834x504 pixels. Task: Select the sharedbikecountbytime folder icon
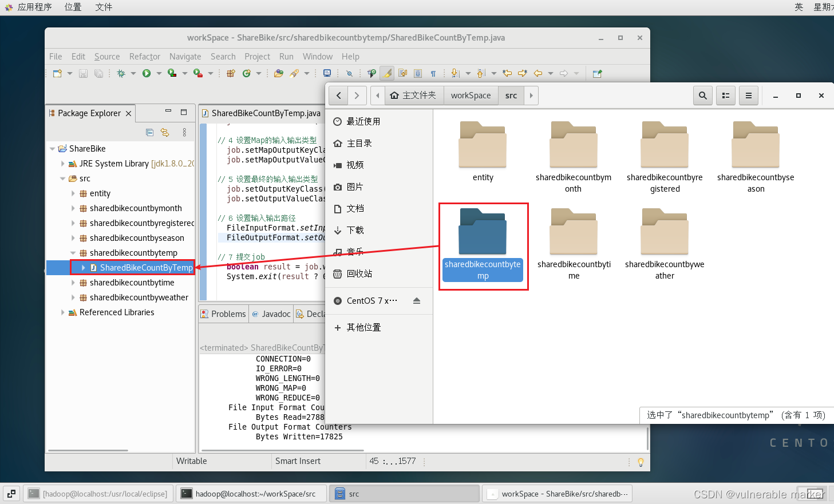coord(574,232)
